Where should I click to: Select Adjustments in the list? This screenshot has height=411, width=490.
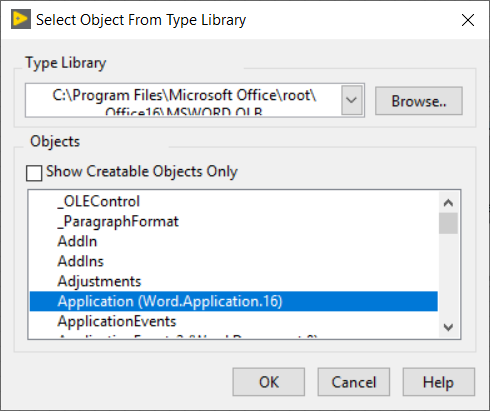pyautogui.click(x=99, y=281)
